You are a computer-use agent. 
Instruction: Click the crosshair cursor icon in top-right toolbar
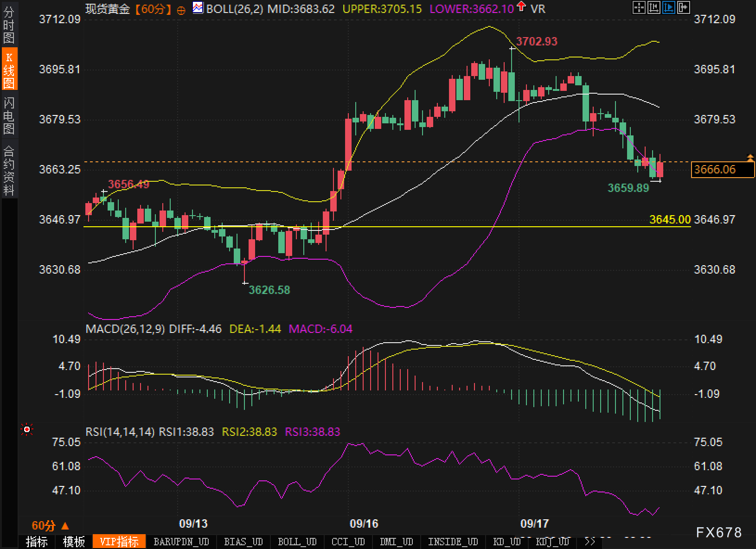pyautogui.click(x=639, y=7)
